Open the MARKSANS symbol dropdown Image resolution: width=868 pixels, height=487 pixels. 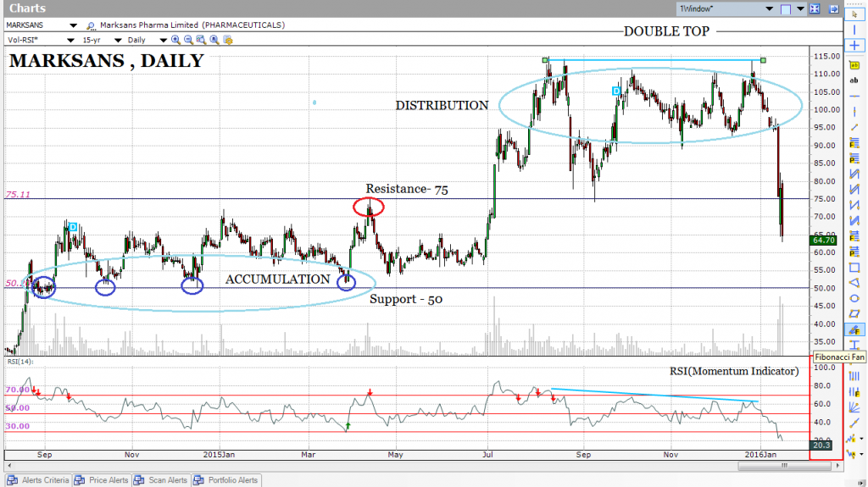click(73, 25)
